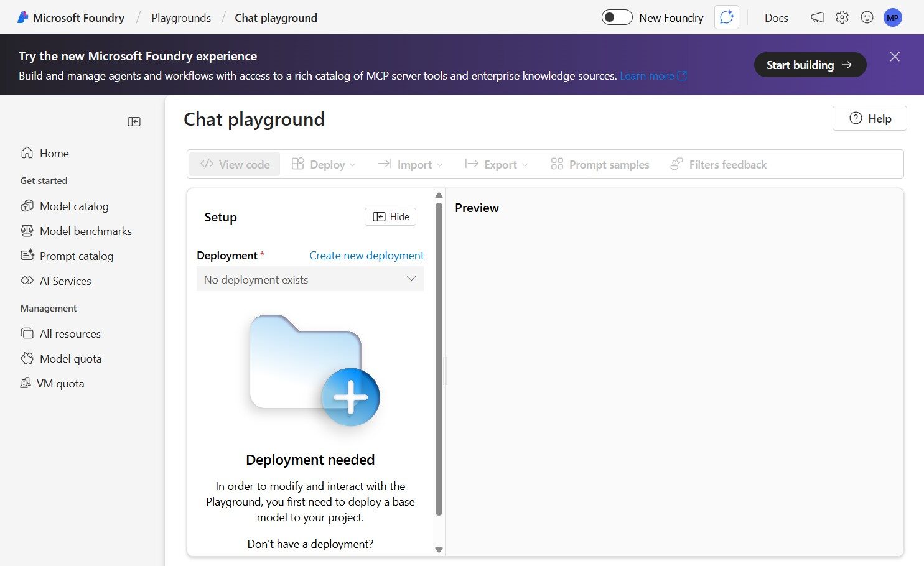Image resolution: width=924 pixels, height=566 pixels.
Task: Collapse the left navigation sidebar icon
Action: tap(134, 121)
